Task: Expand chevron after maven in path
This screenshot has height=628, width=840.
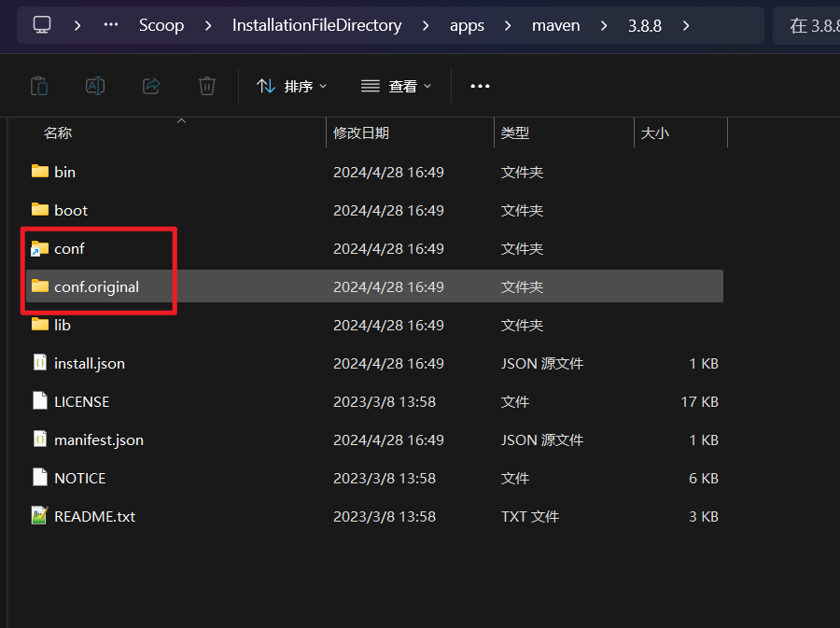Action: 604,25
